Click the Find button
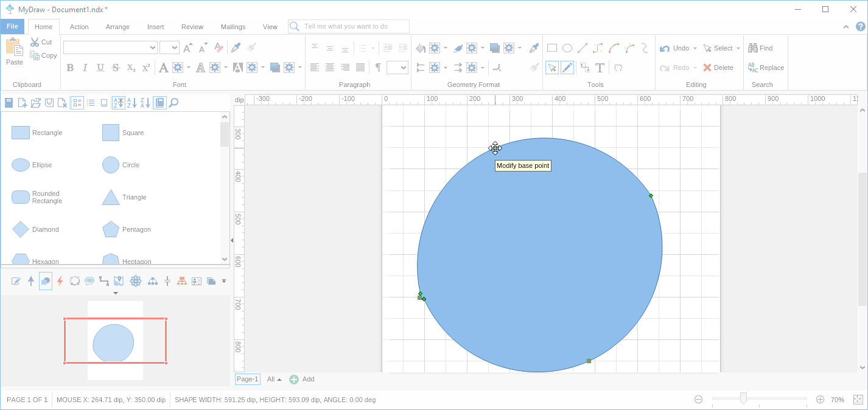Image resolution: width=868 pixels, height=410 pixels. pyautogui.click(x=760, y=48)
